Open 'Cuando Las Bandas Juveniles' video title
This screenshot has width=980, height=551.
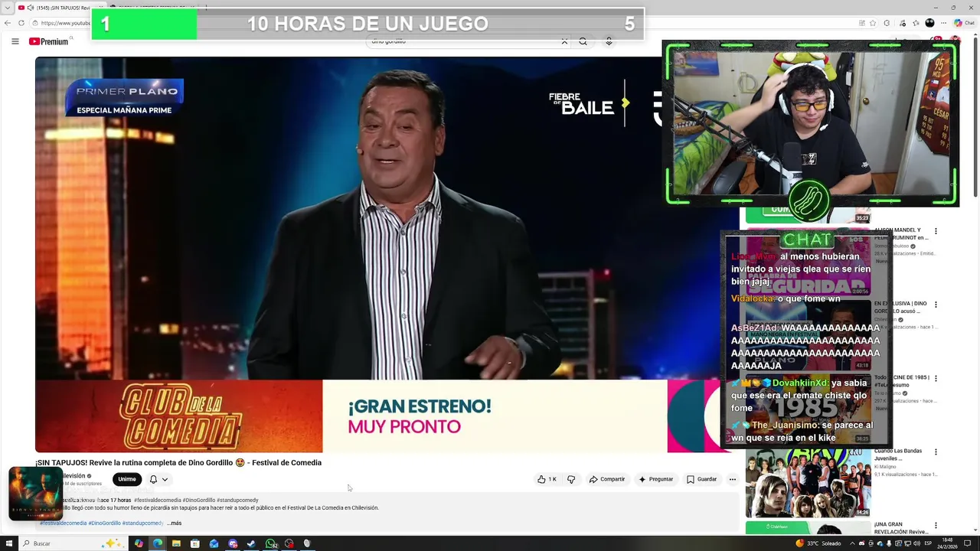(x=898, y=455)
